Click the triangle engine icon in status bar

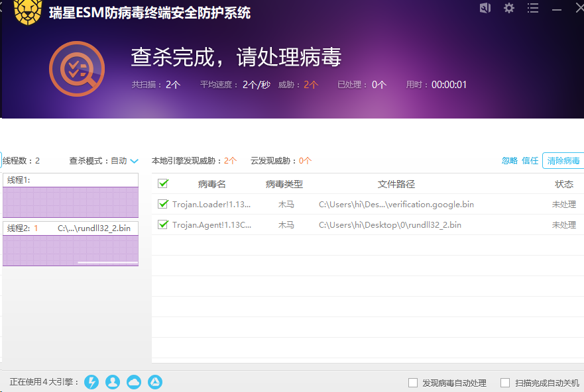[155, 382]
